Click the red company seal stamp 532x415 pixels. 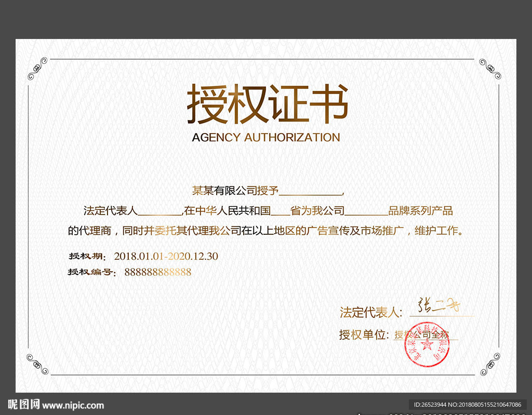pyautogui.click(x=427, y=344)
